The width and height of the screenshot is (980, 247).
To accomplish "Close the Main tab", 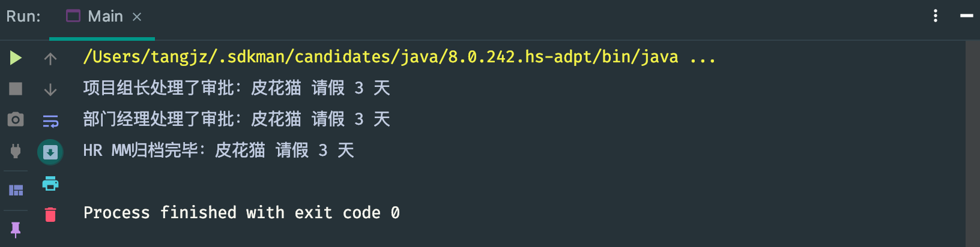I will (137, 17).
